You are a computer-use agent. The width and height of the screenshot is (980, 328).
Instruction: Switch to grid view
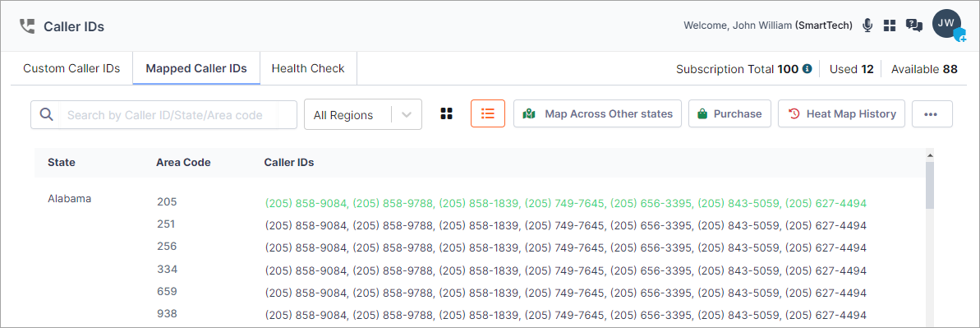446,114
